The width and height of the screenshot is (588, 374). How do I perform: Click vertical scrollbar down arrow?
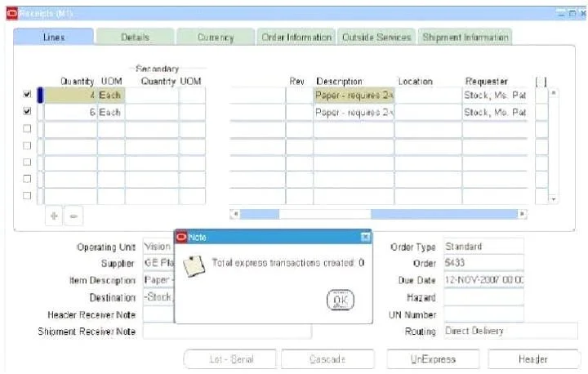pyautogui.click(x=554, y=199)
